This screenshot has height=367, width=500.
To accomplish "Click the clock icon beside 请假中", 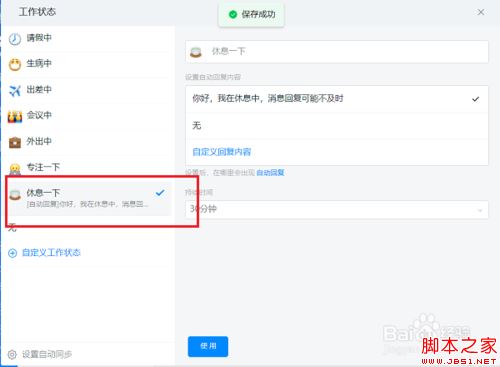I will (x=14, y=39).
